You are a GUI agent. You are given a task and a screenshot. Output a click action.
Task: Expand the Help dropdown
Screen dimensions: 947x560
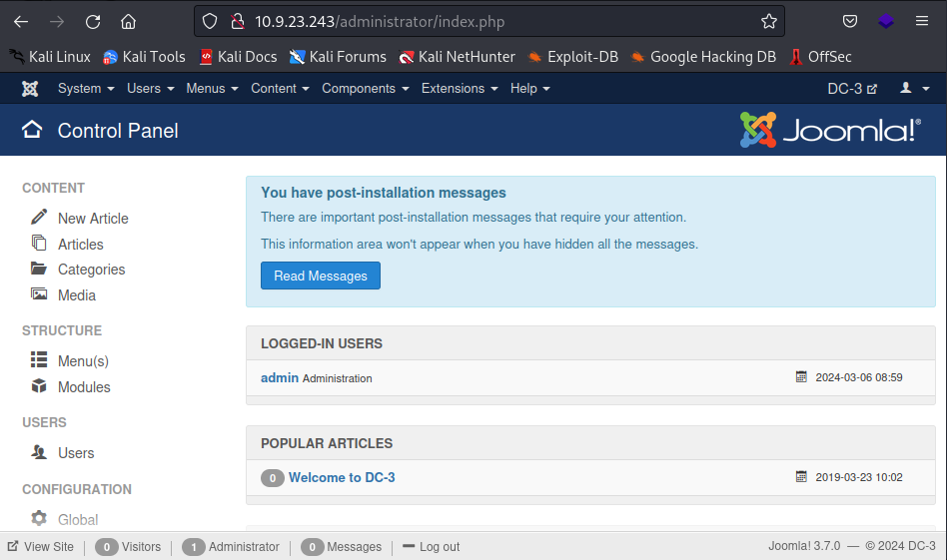click(530, 88)
